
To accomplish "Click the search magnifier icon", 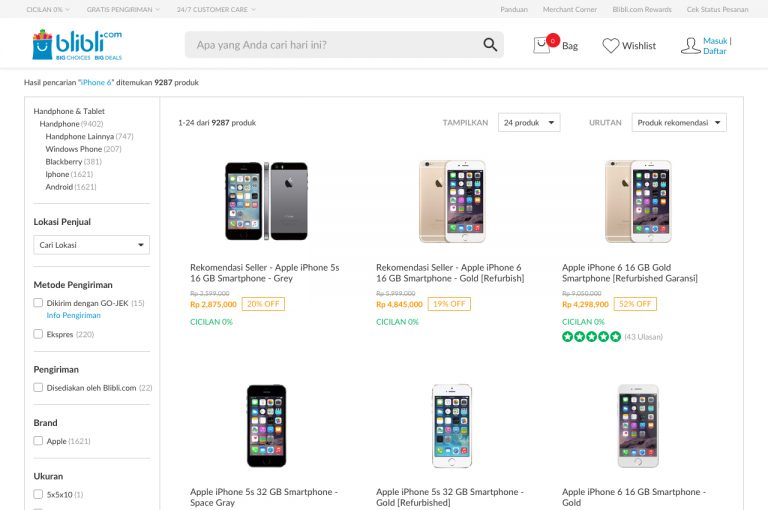I will point(490,45).
